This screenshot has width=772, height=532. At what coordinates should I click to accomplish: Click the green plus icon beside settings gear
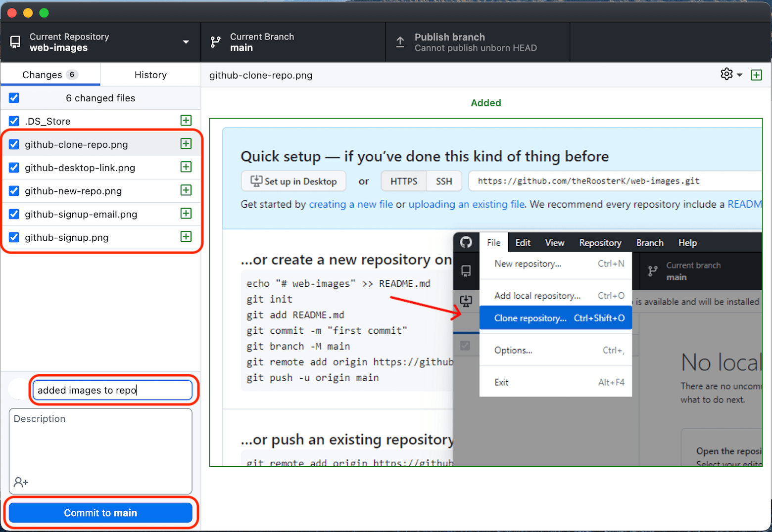pos(756,75)
